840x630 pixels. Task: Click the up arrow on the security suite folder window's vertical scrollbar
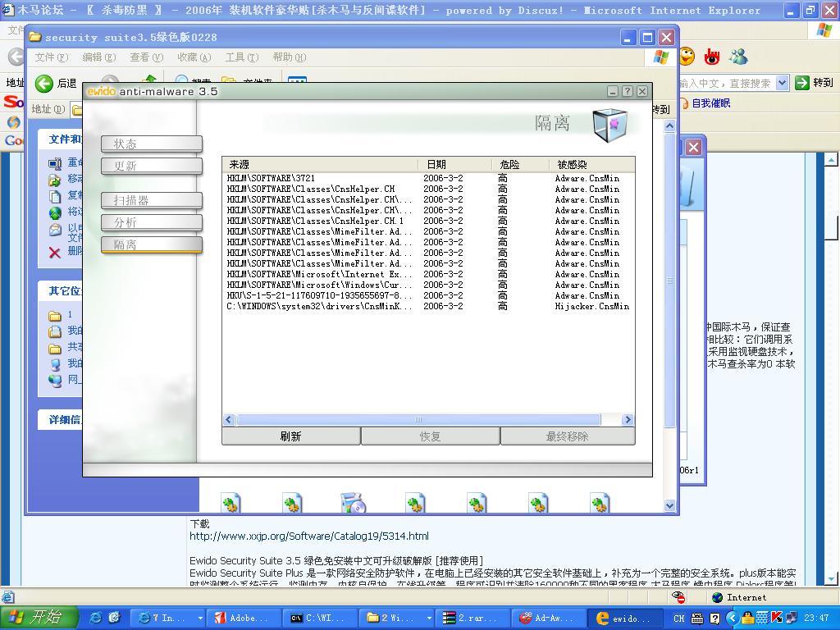click(669, 126)
